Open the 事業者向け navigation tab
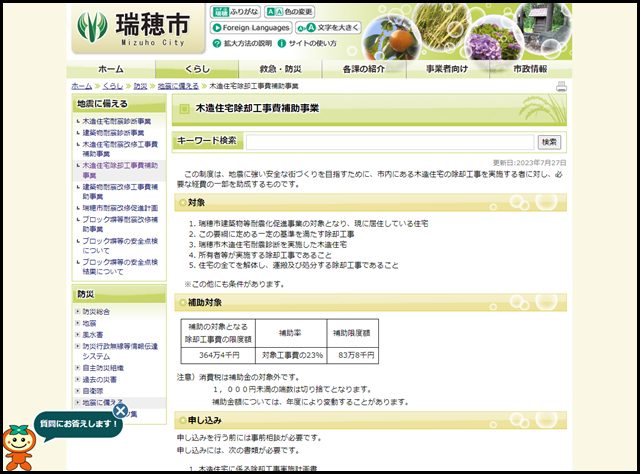This screenshot has height=474, width=640. [x=447, y=69]
